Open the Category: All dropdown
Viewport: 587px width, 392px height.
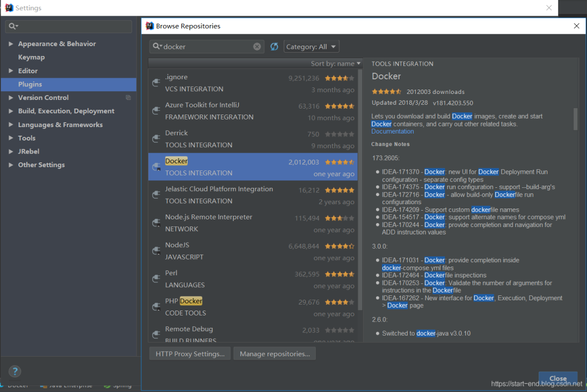click(311, 46)
